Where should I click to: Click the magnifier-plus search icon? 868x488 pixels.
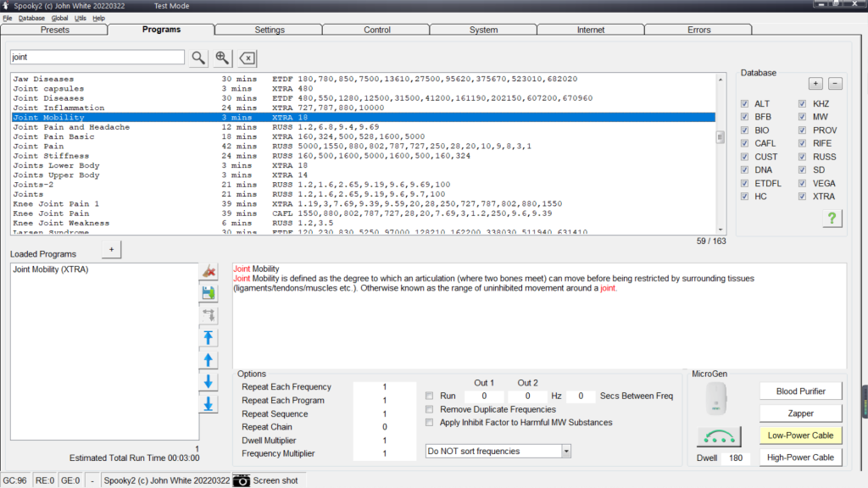222,58
